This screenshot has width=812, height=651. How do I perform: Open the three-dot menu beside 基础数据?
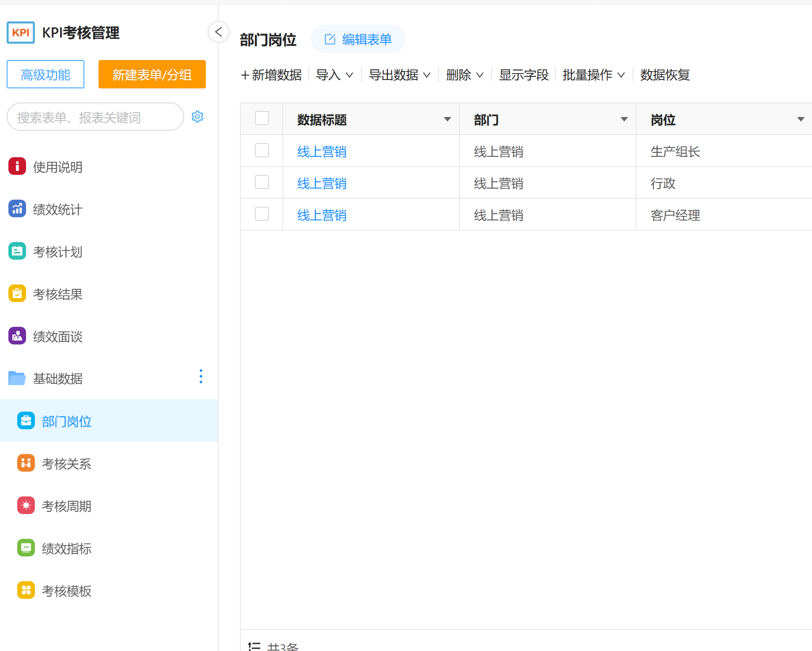coord(201,376)
